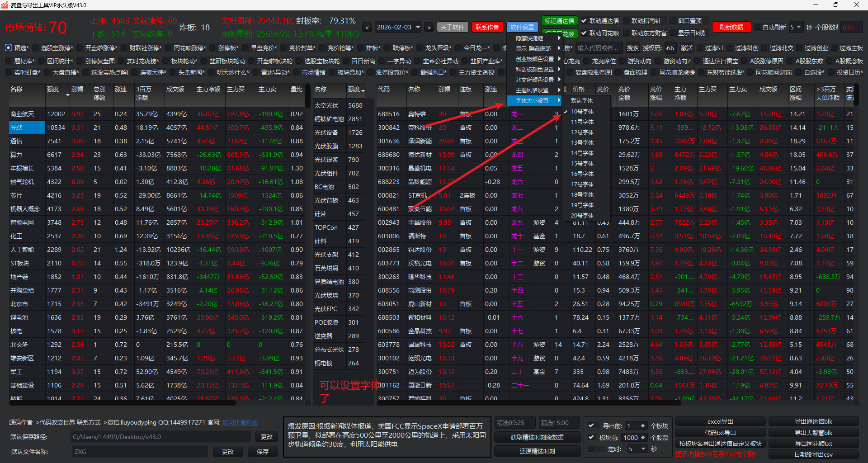Open 主题风格设置 menu entry
This screenshot has width=868, height=463.
[x=532, y=90]
